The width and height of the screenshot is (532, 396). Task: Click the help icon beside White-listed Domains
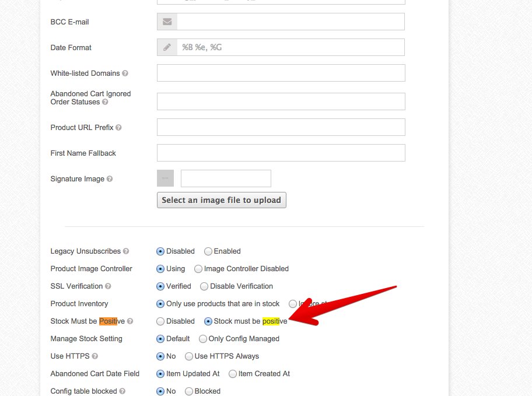[x=125, y=73]
